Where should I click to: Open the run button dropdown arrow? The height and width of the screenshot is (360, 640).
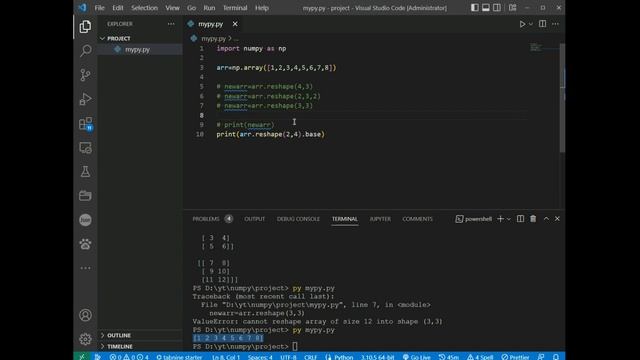tap(531, 24)
